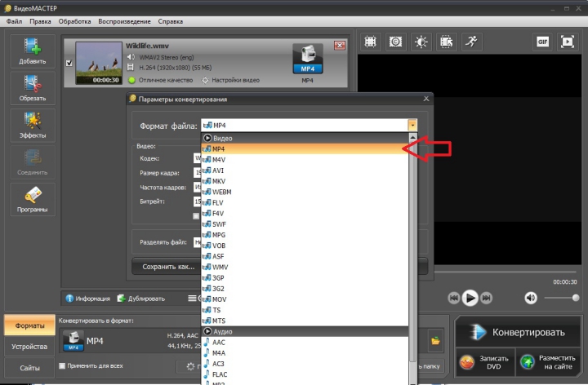Choose AVI from the format list
588x385 pixels.
[x=305, y=170]
